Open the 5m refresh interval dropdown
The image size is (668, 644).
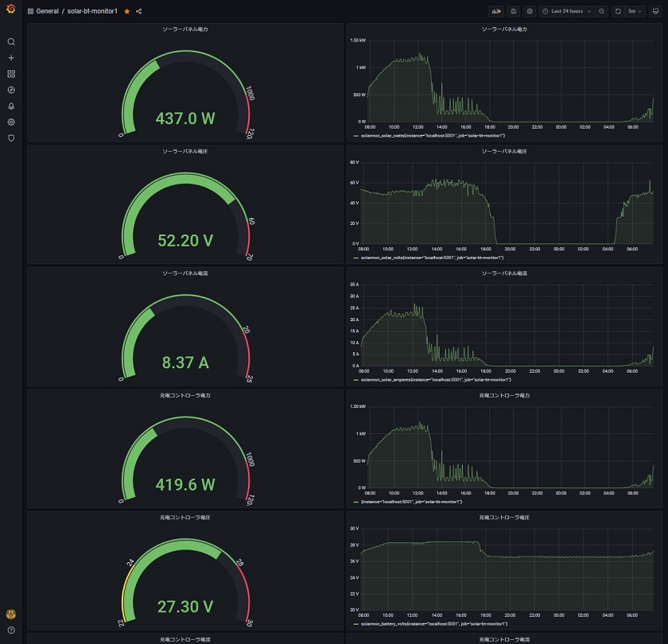[635, 11]
